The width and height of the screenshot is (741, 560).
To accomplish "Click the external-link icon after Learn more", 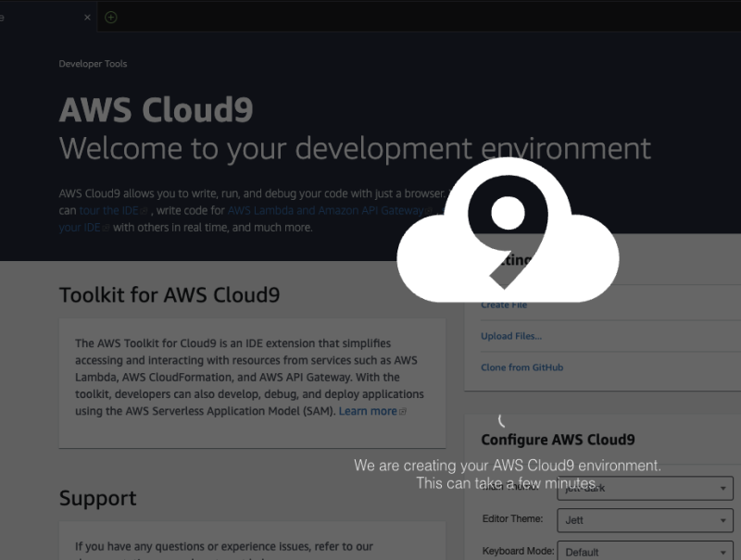I will point(403,412).
